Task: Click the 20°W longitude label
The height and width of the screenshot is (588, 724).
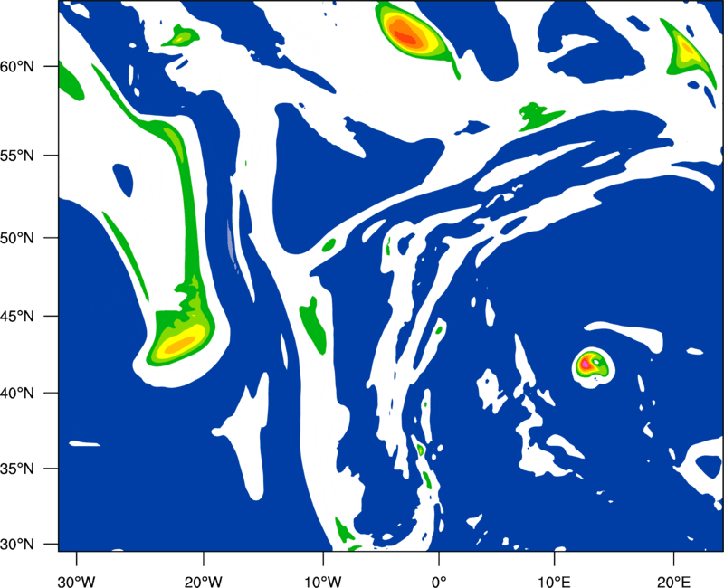Action: click(203, 582)
